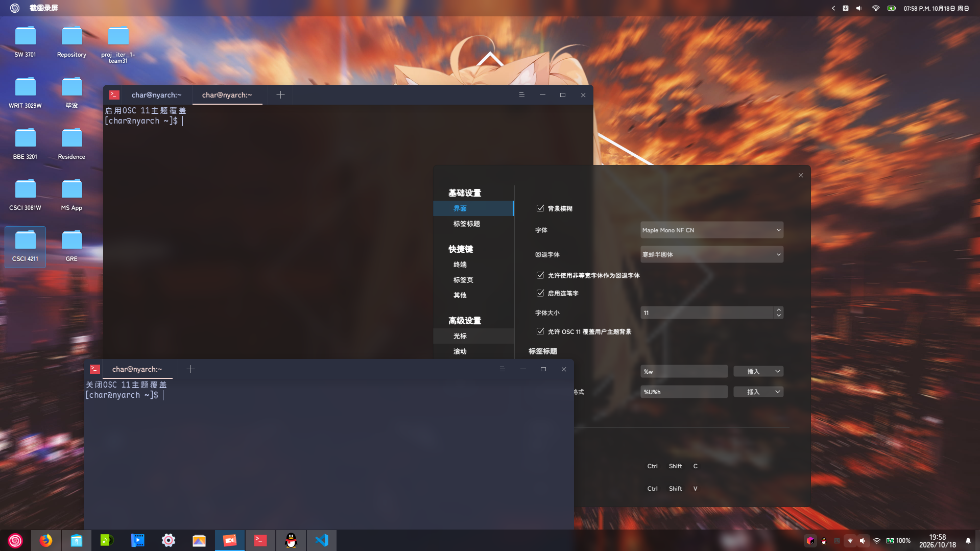Toggle the 启用连笔字 checkbox
This screenshot has height=551, width=980.
click(x=540, y=293)
